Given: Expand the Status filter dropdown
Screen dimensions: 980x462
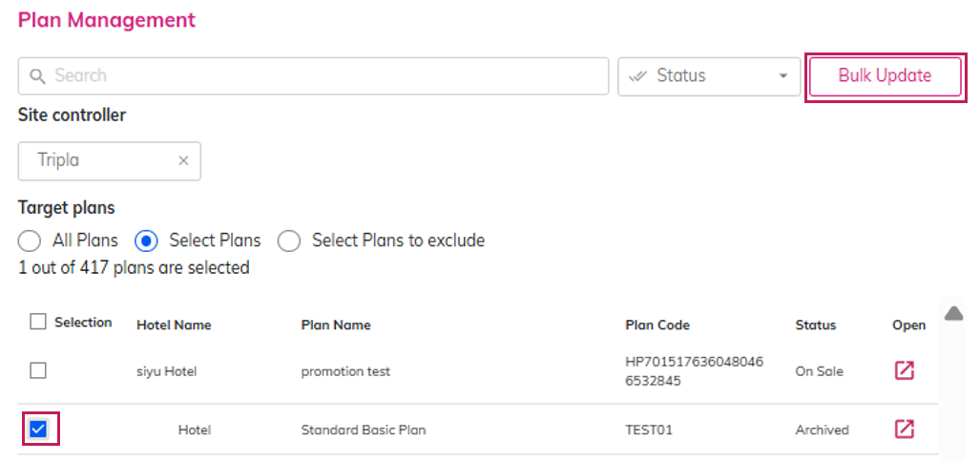Looking at the screenshot, I should click(782, 76).
